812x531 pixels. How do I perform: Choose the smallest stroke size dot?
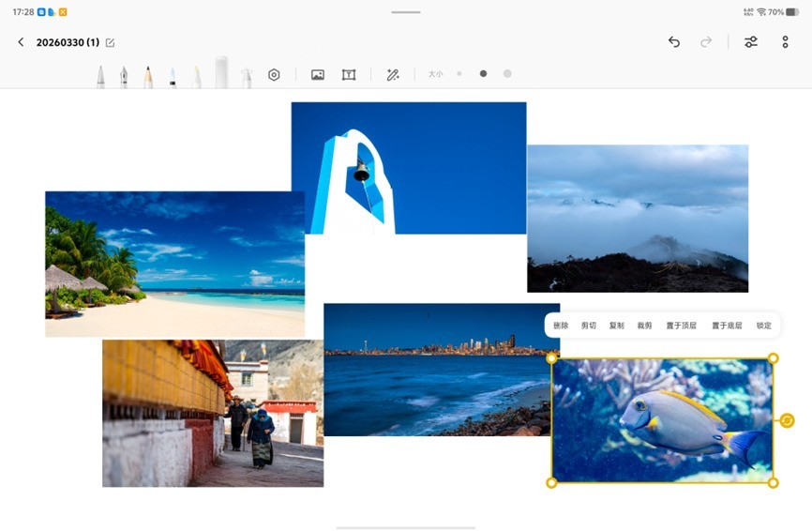coord(459,73)
